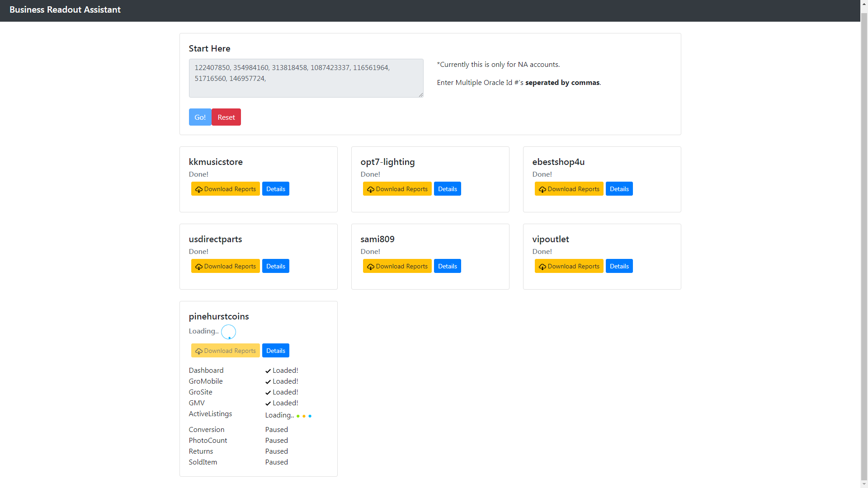
Task: Open Details for sami809
Action: (447, 266)
